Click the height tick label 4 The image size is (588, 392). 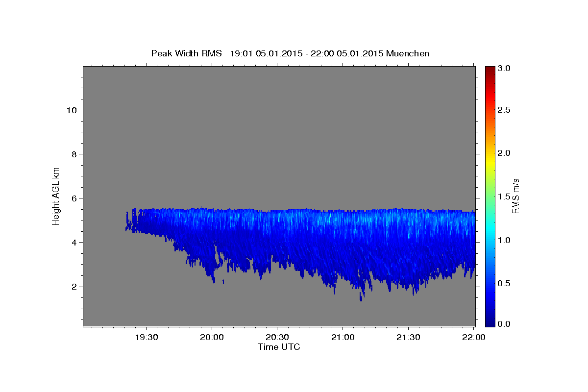point(74,242)
